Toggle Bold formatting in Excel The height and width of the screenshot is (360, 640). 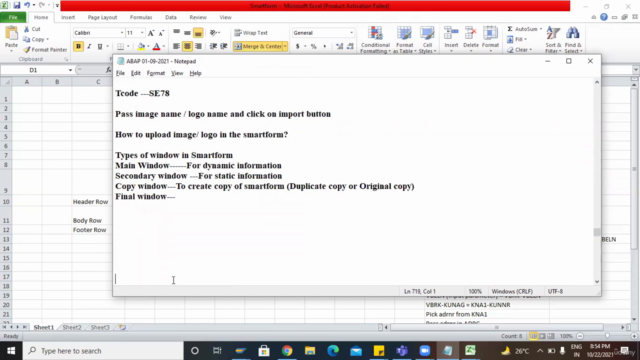point(78,47)
